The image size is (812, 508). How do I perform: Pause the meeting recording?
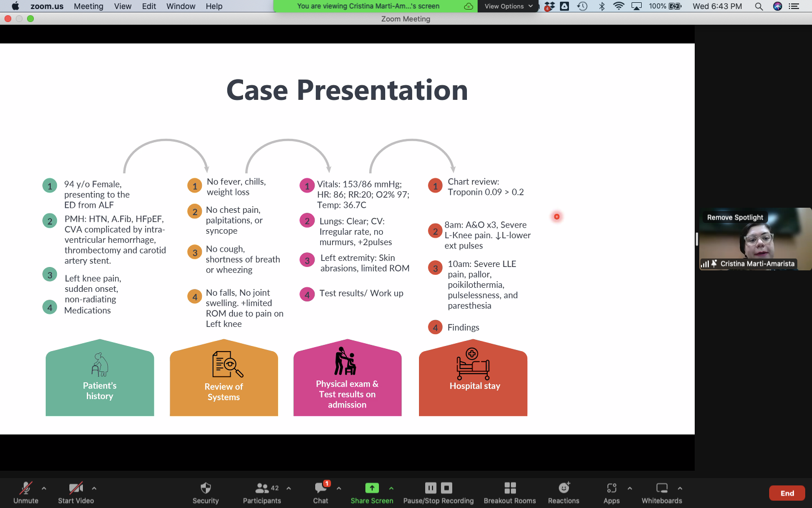(x=431, y=488)
